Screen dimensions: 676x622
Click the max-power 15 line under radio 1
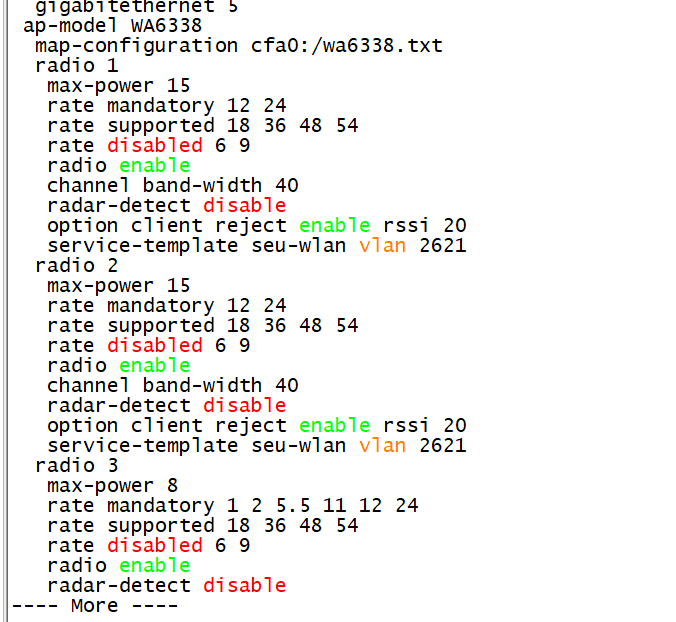coord(118,86)
